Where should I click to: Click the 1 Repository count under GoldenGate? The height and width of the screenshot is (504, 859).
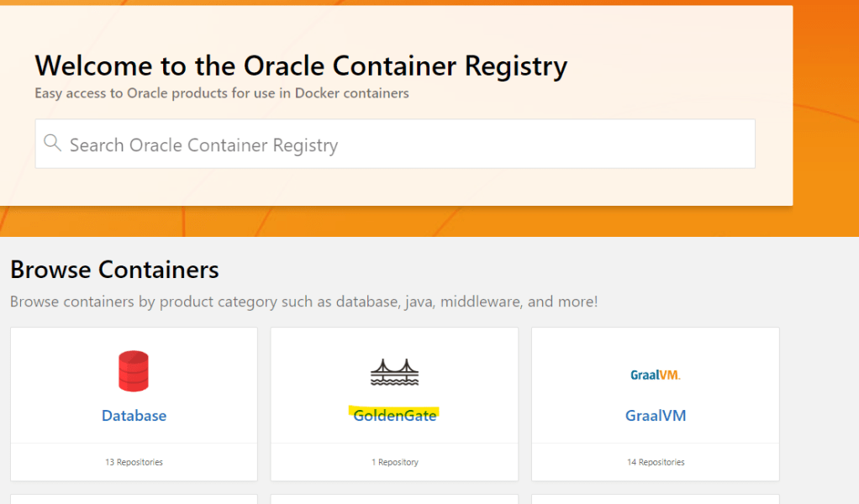coord(394,462)
